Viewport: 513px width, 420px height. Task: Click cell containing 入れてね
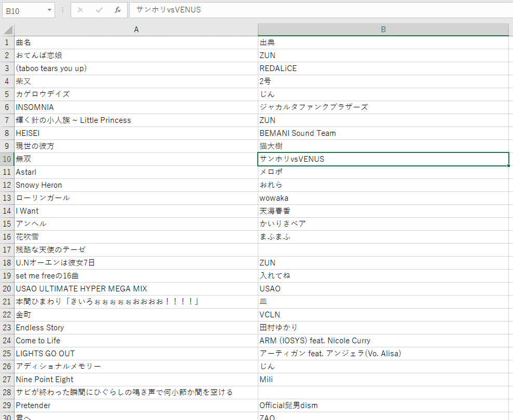(383, 276)
